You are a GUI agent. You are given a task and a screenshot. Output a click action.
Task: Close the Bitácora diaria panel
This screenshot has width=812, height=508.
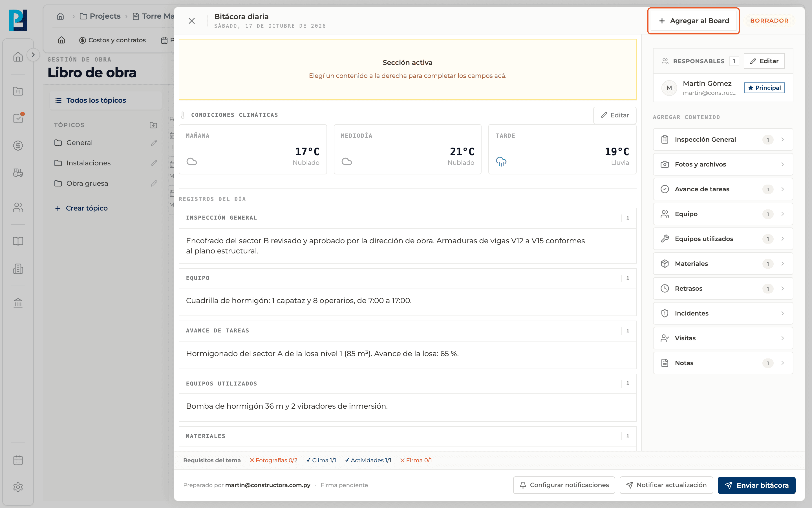(192, 21)
